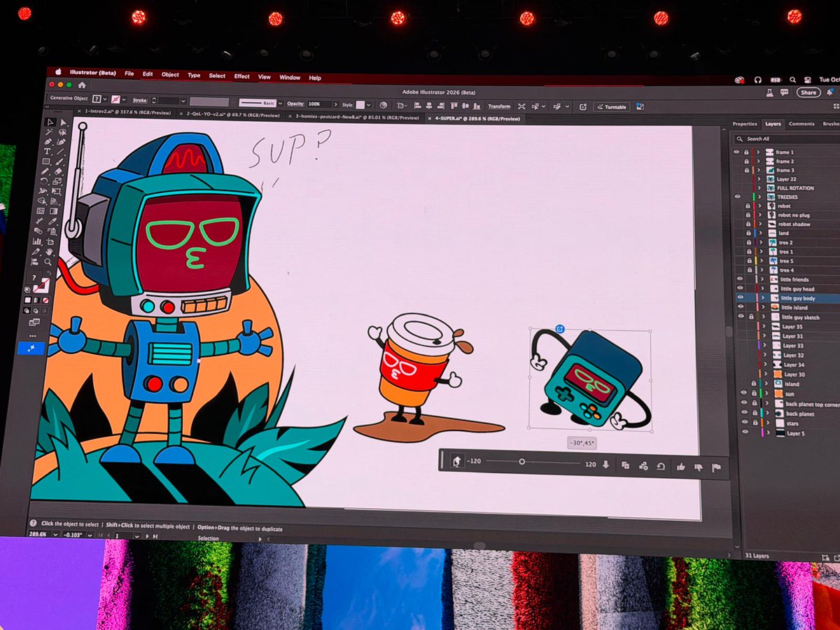Toggle visibility of TREESIES layer

pos(737,197)
